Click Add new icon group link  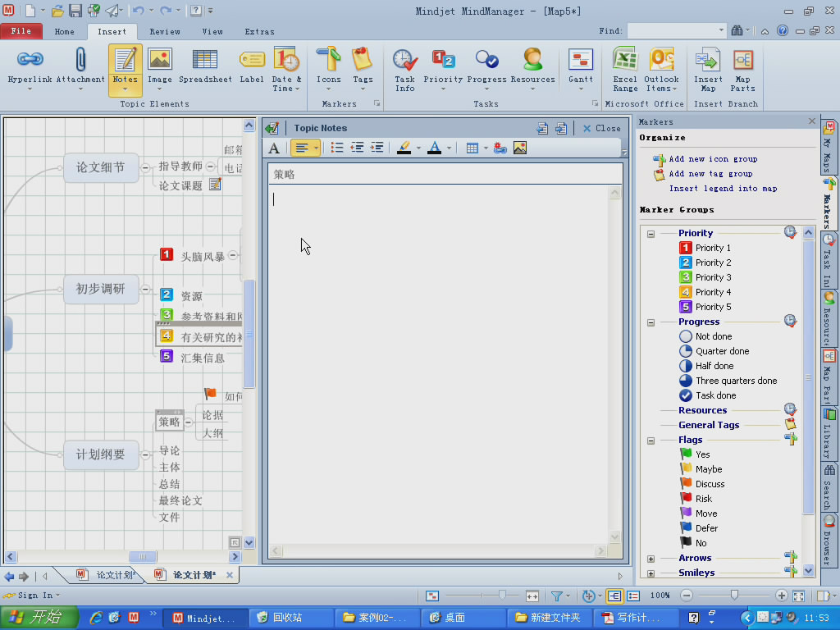point(713,158)
